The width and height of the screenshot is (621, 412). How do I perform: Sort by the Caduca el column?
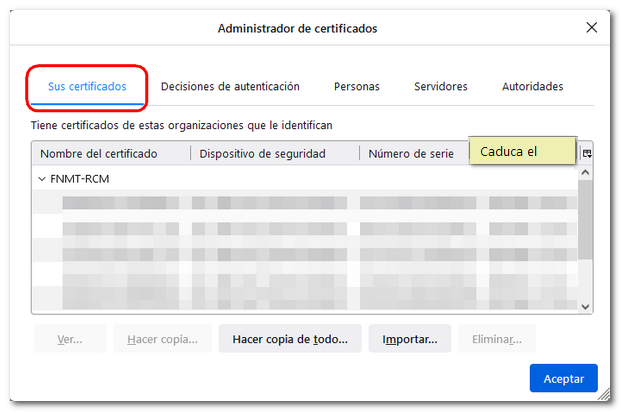[522, 152]
